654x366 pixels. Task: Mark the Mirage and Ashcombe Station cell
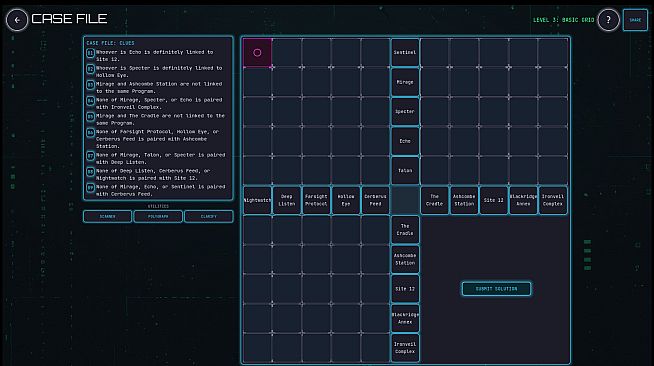(x=464, y=82)
